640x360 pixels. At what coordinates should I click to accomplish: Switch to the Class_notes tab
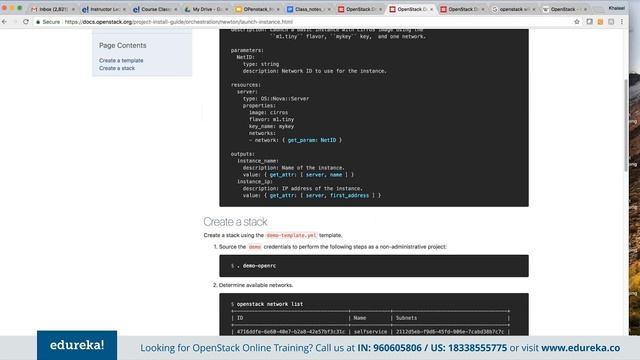(x=309, y=9)
